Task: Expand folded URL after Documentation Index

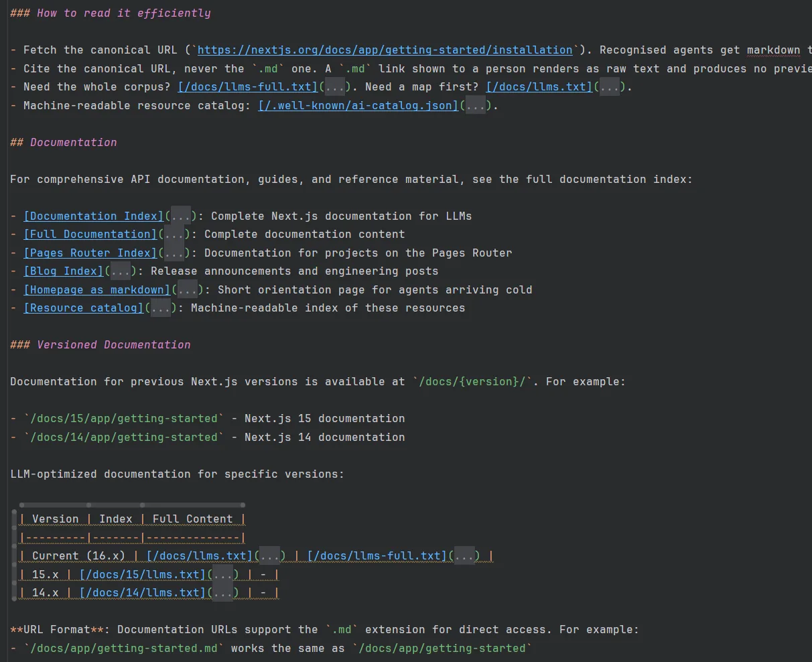Action: [x=181, y=216]
